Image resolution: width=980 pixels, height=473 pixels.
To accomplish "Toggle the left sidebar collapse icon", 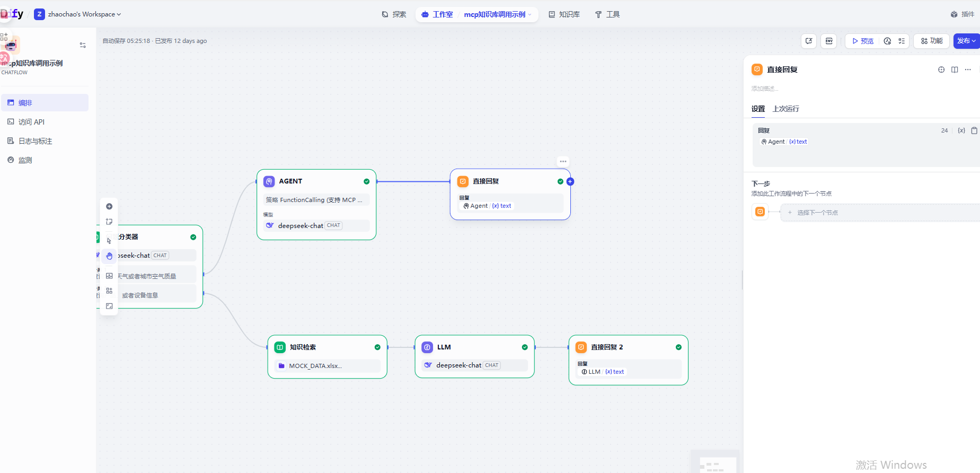I will 83,45.
